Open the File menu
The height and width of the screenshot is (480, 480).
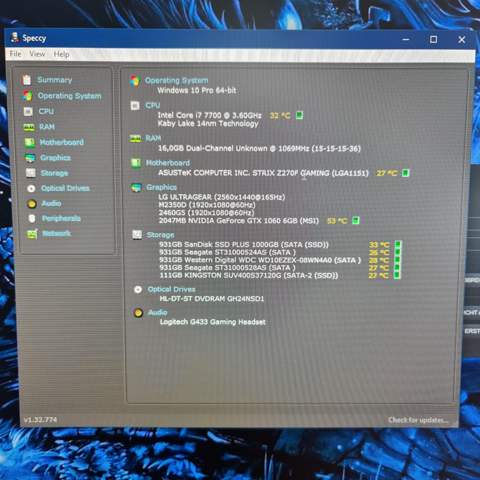[15, 54]
